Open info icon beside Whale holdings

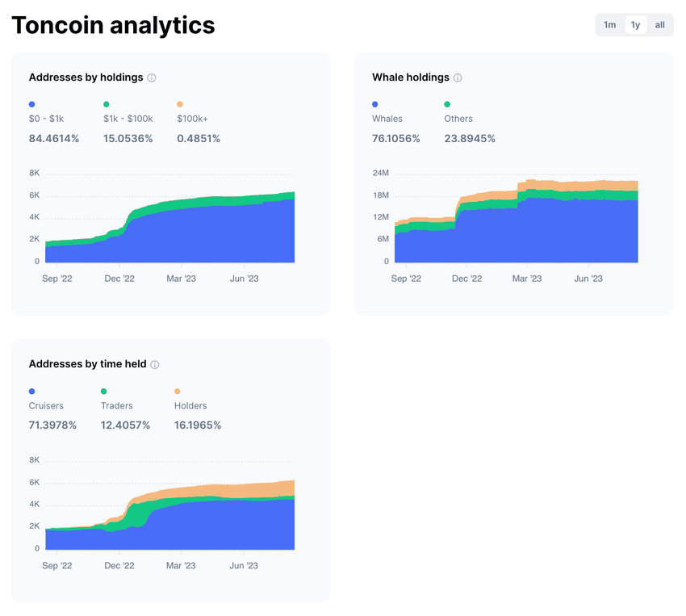tap(458, 78)
